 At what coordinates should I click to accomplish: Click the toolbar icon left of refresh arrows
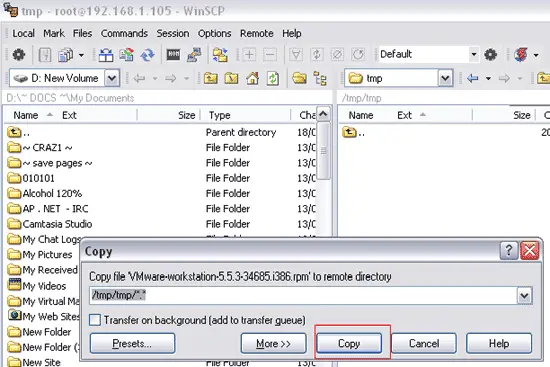127,55
